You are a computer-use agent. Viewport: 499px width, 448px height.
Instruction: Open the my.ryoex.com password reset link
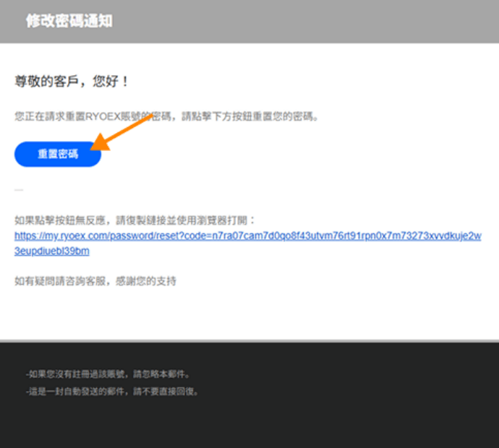coord(247,236)
